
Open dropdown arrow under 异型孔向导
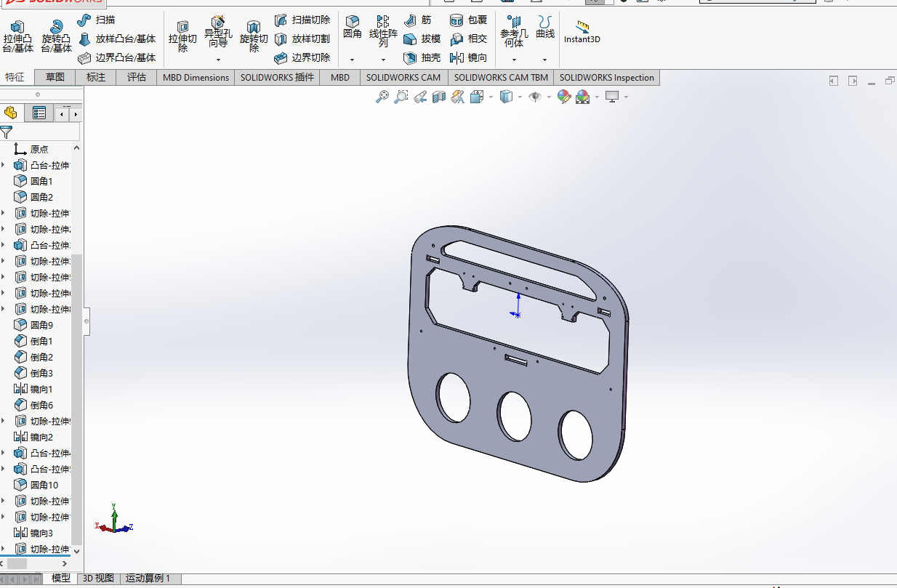tap(218, 60)
